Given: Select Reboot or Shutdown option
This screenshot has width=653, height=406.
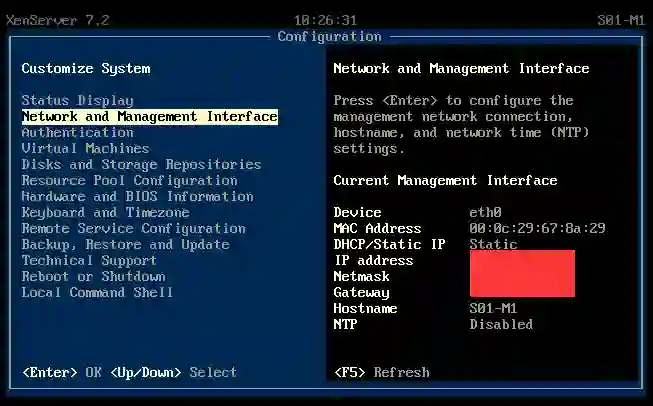Looking at the screenshot, I should pyautogui.click(x=93, y=277).
